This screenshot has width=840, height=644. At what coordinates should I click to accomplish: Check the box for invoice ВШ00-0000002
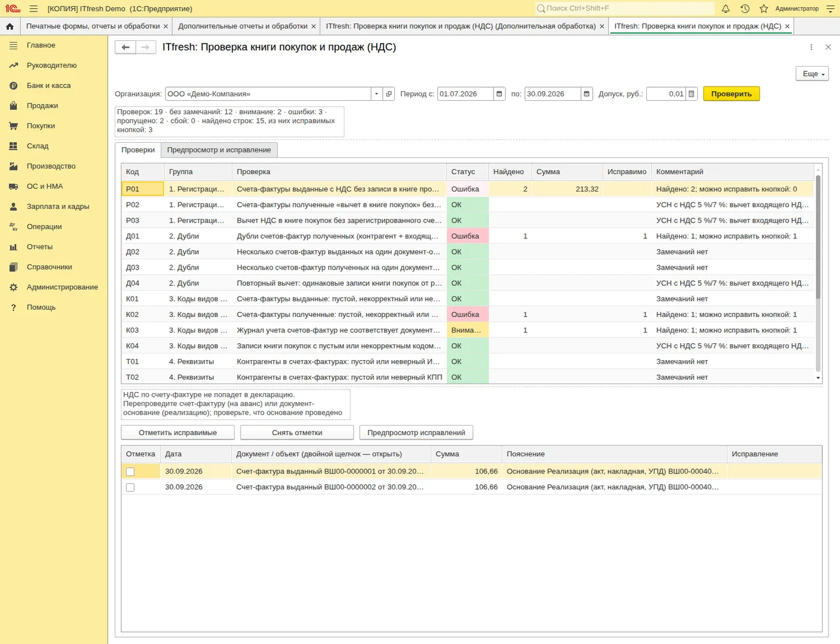(x=130, y=487)
